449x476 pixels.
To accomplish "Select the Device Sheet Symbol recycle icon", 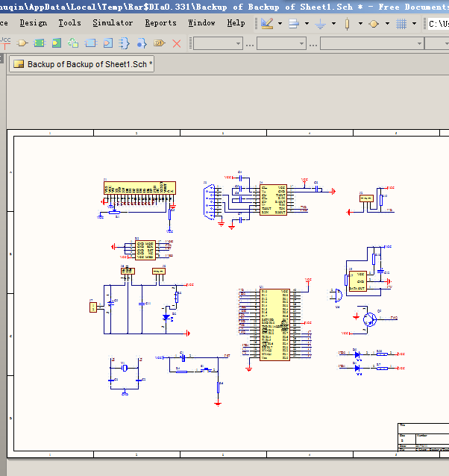I will (x=73, y=43).
